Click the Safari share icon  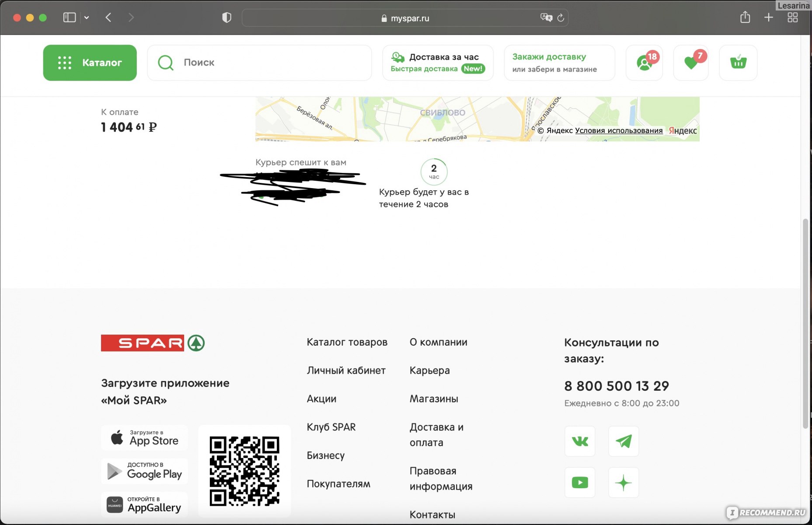click(745, 17)
